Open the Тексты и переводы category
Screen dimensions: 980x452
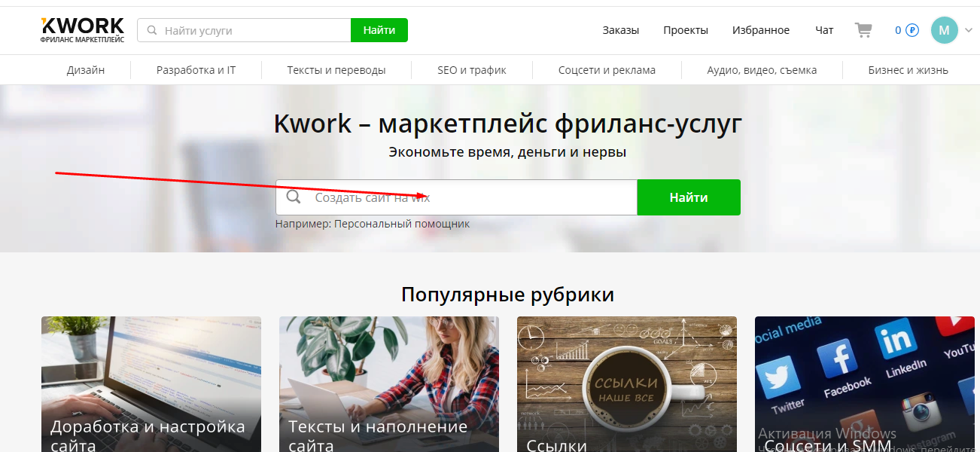[x=336, y=70]
